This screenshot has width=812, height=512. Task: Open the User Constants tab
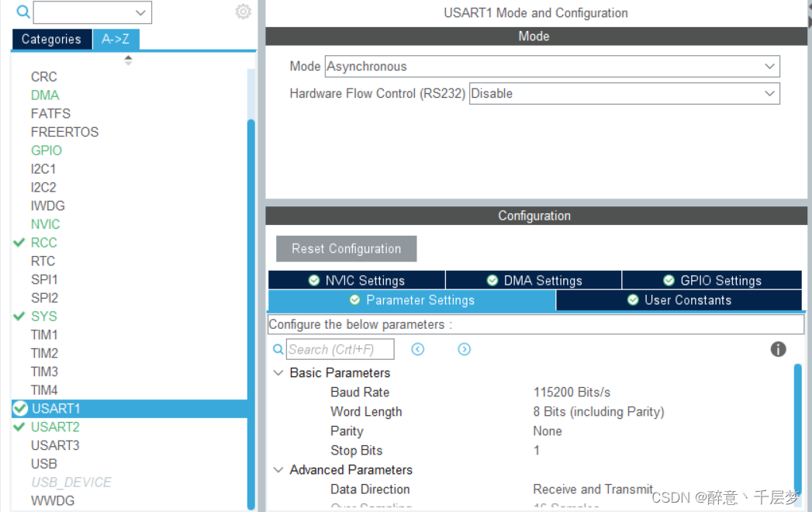[x=679, y=300]
